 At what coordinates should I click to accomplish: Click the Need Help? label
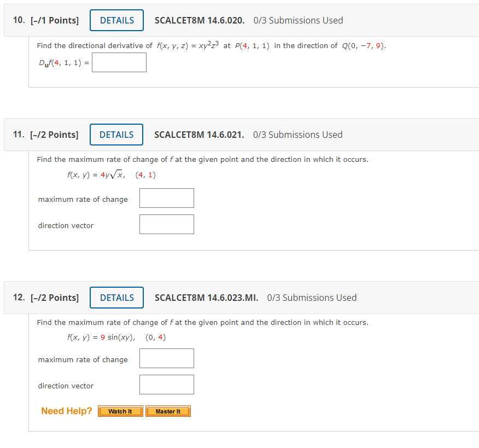[66, 410]
